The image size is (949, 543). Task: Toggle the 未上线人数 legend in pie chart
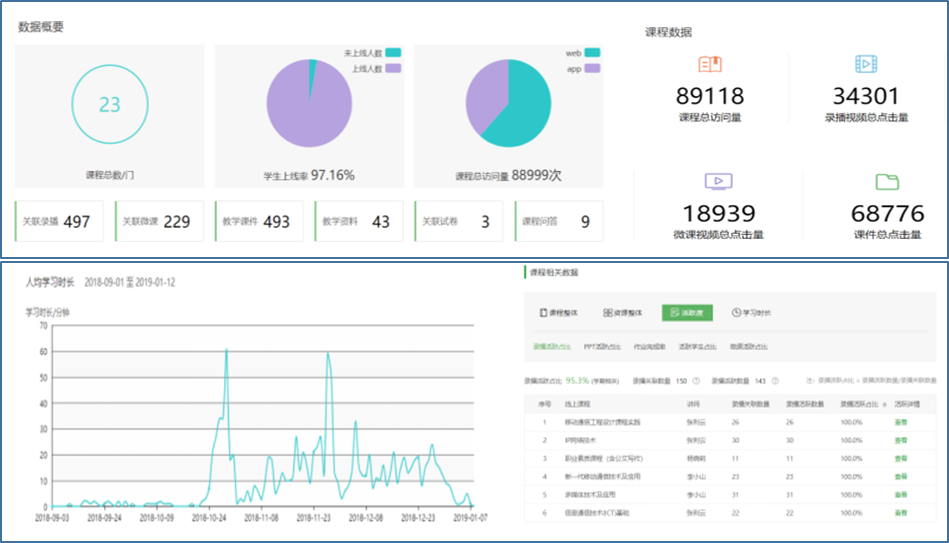point(393,53)
